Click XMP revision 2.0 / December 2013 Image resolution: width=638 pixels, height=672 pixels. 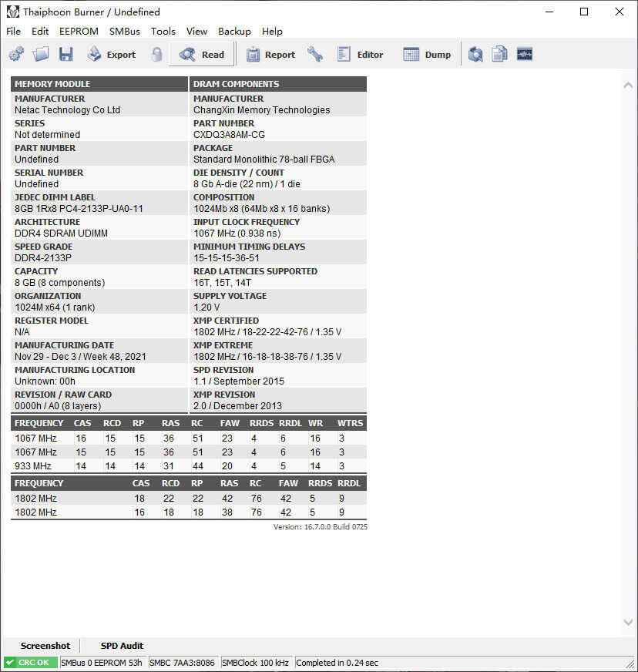(237, 406)
